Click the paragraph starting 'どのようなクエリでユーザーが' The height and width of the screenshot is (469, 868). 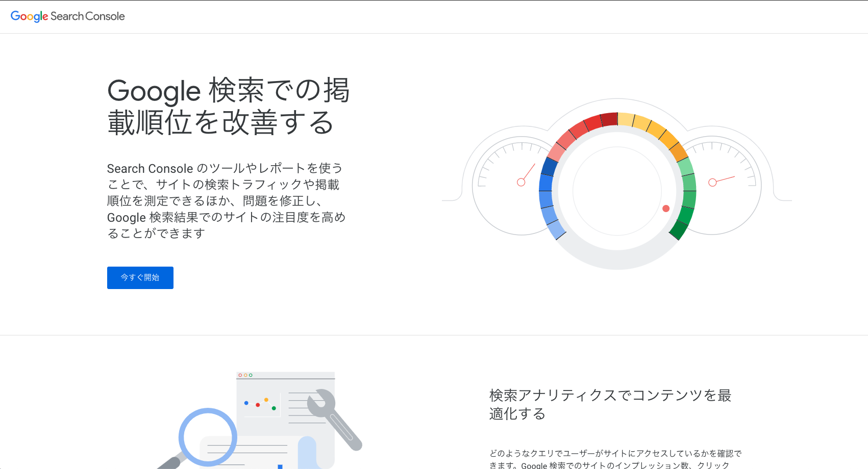(615, 459)
